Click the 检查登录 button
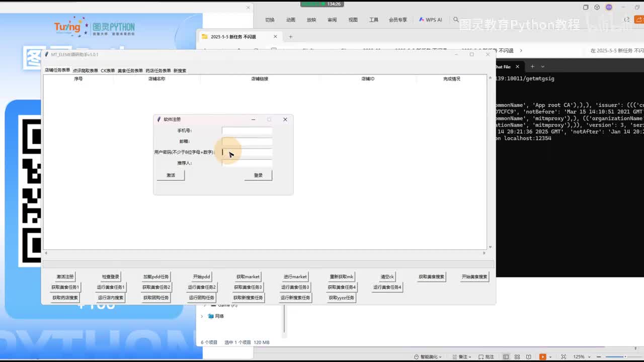 coord(111,277)
